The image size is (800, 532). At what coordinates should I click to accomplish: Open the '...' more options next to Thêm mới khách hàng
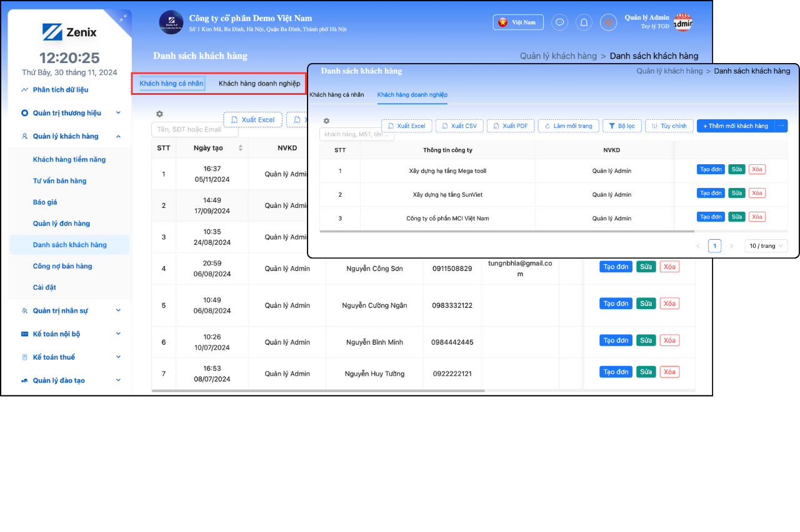pyautogui.click(x=781, y=126)
